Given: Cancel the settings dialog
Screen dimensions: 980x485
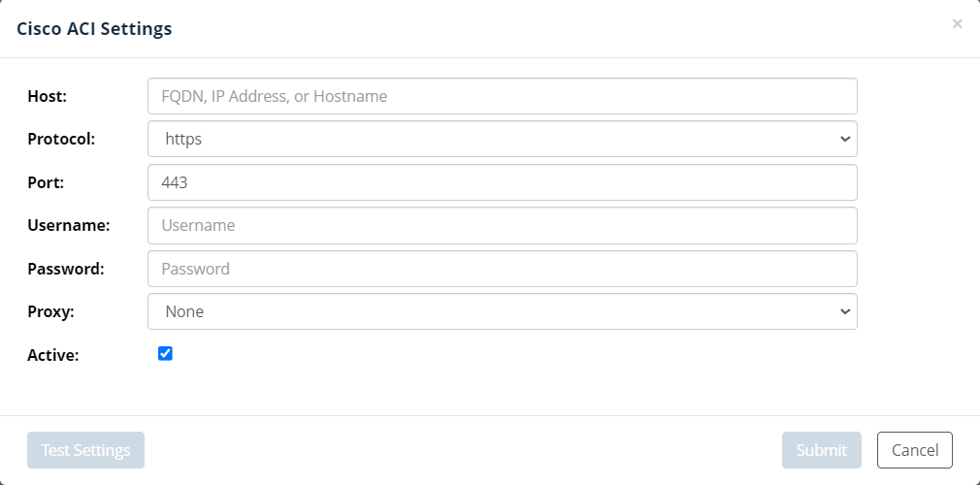Looking at the screenshot, I should [x=914, y=450].
